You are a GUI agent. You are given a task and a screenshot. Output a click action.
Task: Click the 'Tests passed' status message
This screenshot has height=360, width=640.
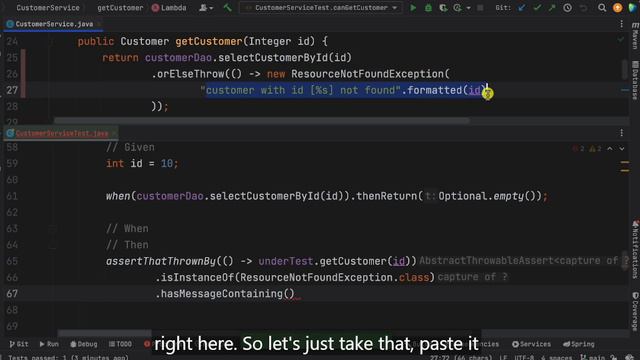tap(68, 358)
